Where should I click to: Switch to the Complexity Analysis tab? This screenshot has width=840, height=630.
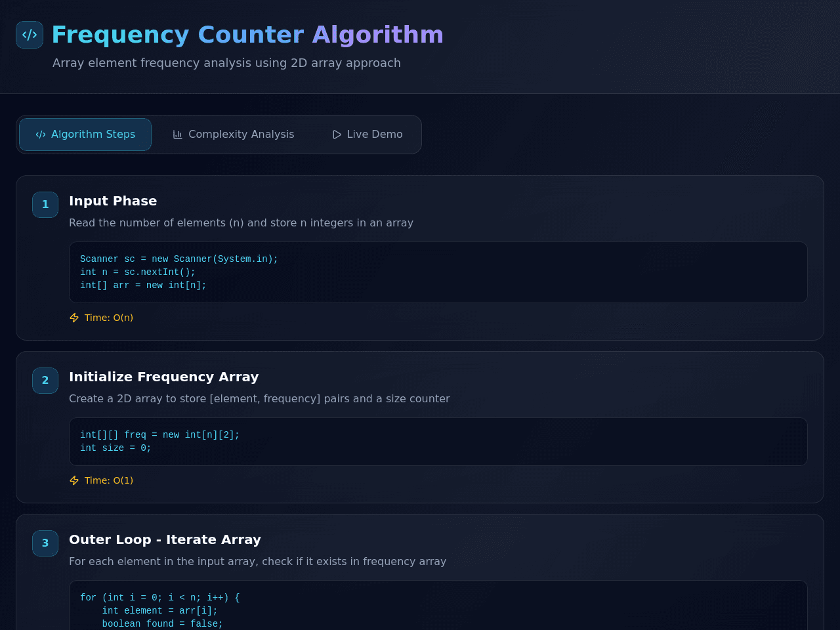point(233,135)
